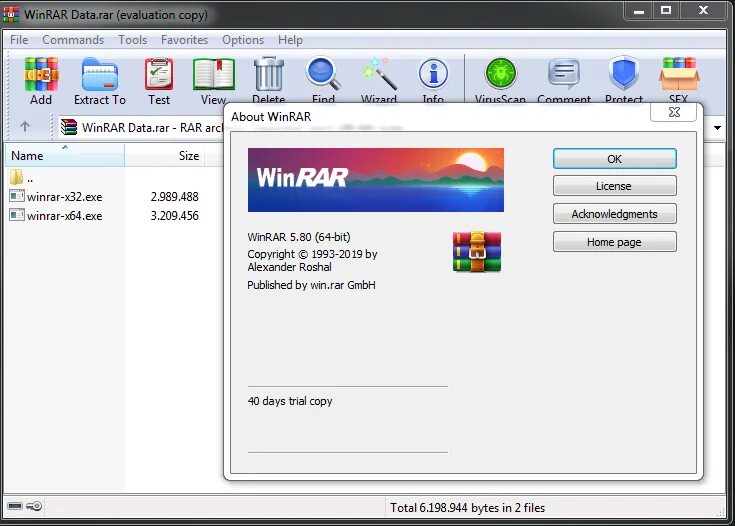Click the Find magnifier toolbar icon
This screenshot has height=526, width=735.
pyautogui.click(x=323, y=74)
